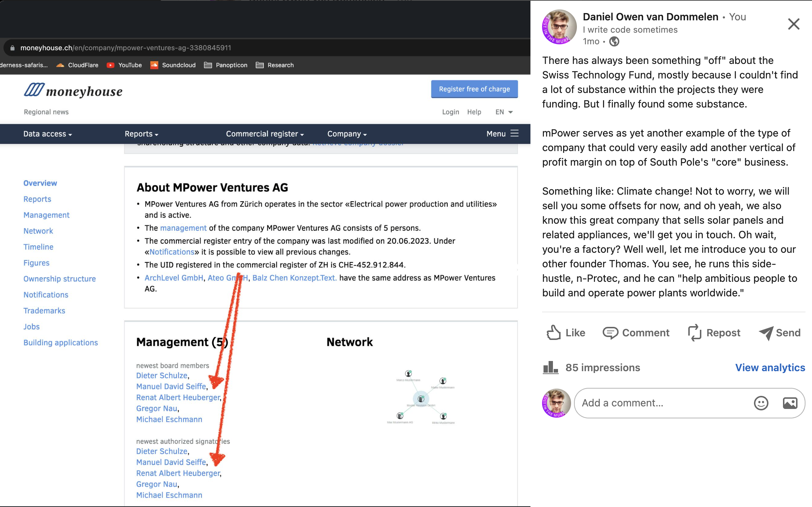The width and height of the screenshot is (812, 507).
Task: Open Manuel David Seiffe under board members
Action: (x=171, y=386)
